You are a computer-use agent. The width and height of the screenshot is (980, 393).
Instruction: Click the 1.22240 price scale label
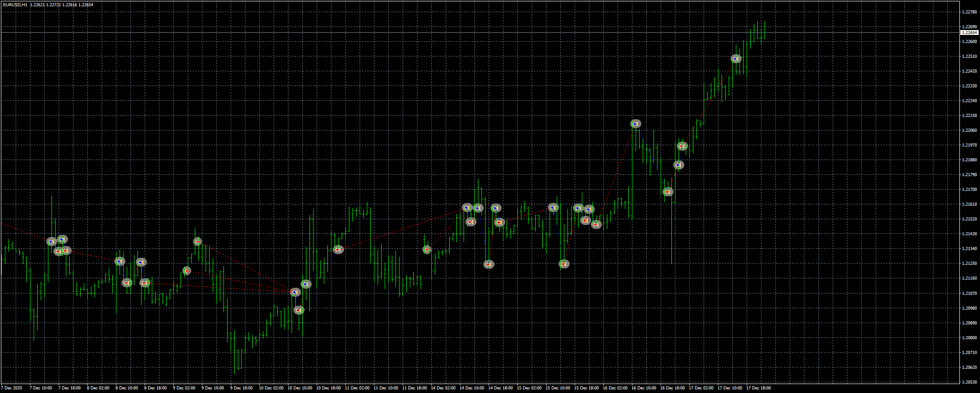click(969, 101)
